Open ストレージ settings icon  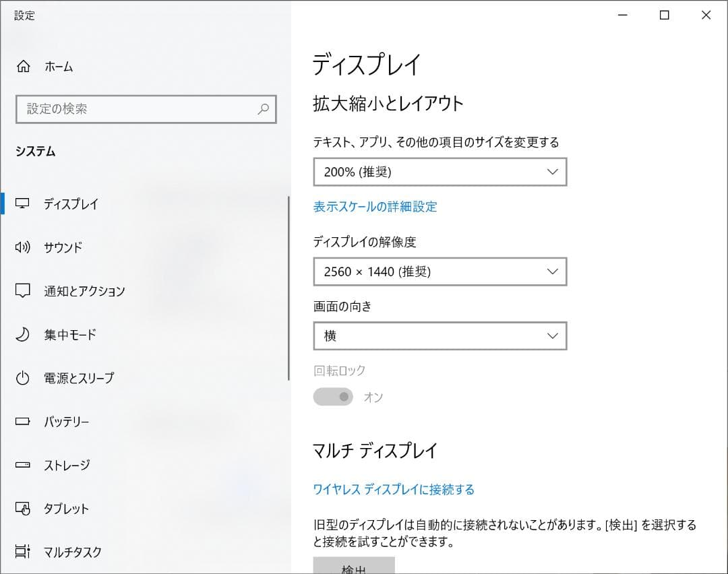click(x=22, y=465)
